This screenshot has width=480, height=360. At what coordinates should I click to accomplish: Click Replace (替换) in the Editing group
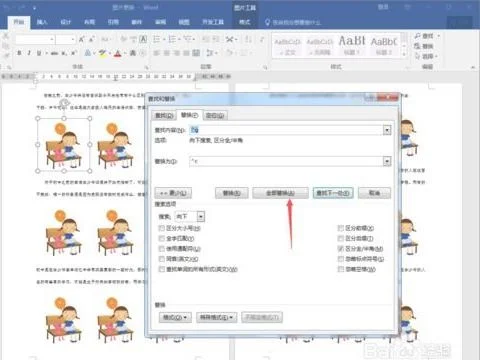424,46
